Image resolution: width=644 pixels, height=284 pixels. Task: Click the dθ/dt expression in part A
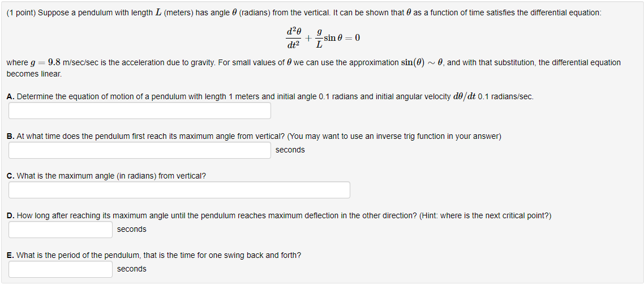pyautogui.click(x=464, y=97)
